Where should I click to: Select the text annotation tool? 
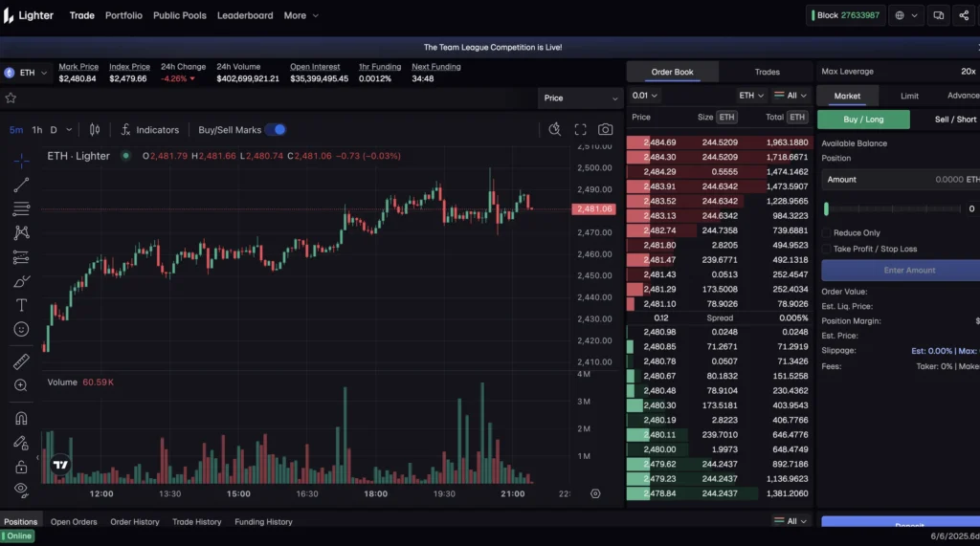(x=21, y=305)
